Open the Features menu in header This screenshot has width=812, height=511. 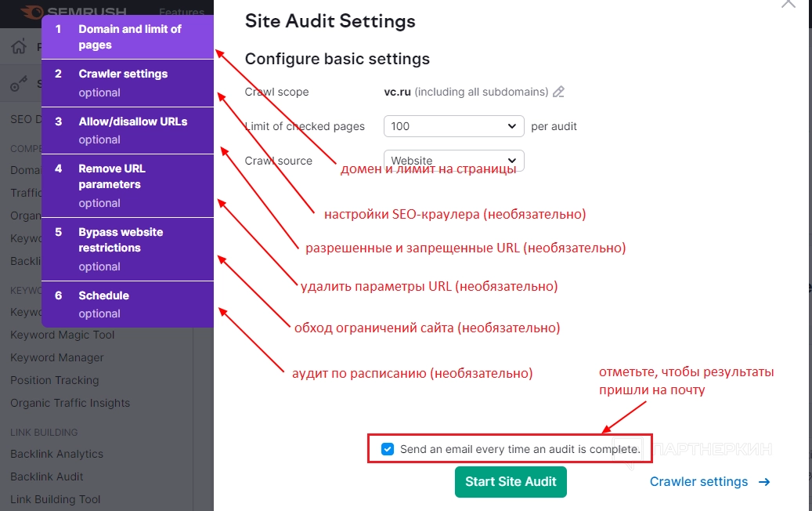[x=182, y=13]
